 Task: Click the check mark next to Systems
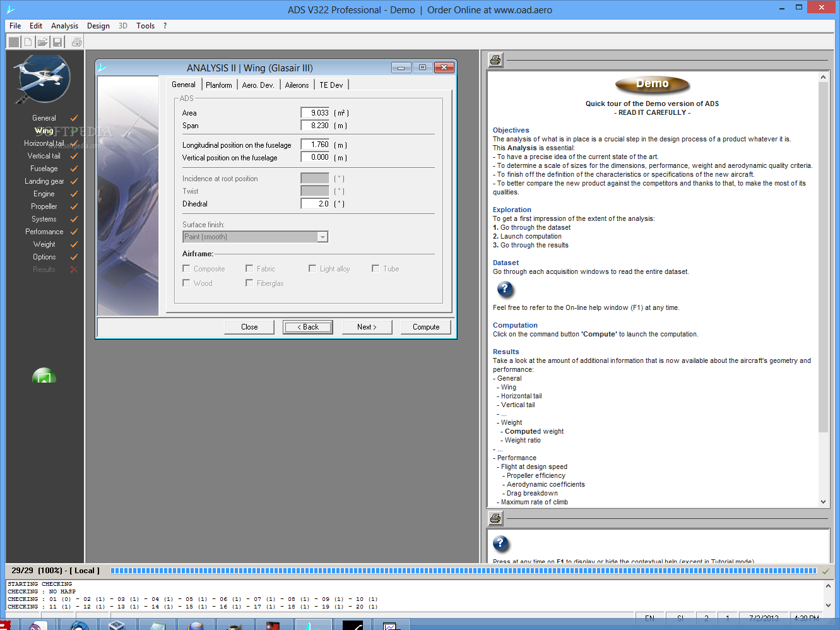74,219
